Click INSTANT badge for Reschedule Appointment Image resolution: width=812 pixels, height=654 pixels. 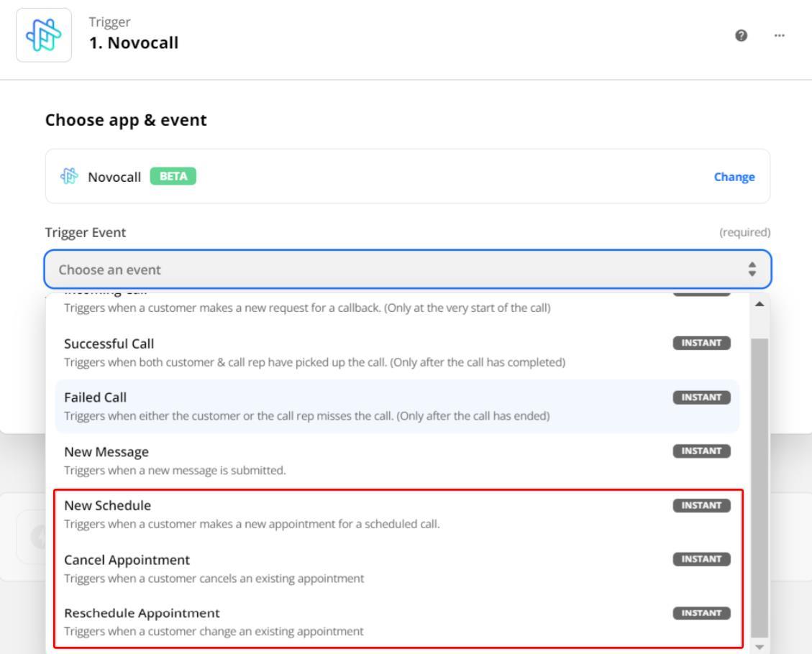(702, 613)
